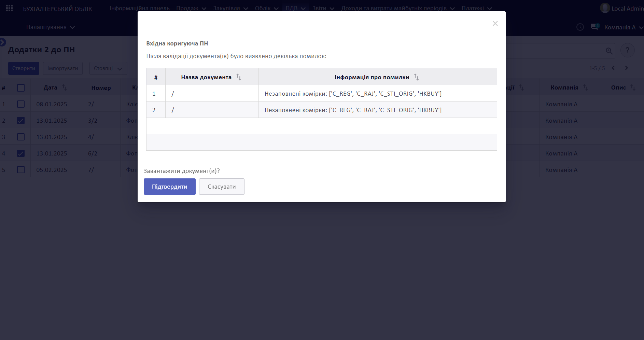Uncheck the row 6/2 checkbox
This screenshot has width=644, height=340.
pyautogui.click(x=21, y=153)
